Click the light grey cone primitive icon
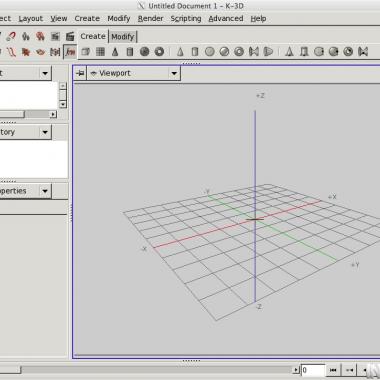The height and width of the screenshot is (380, 380). click(180, 52)
